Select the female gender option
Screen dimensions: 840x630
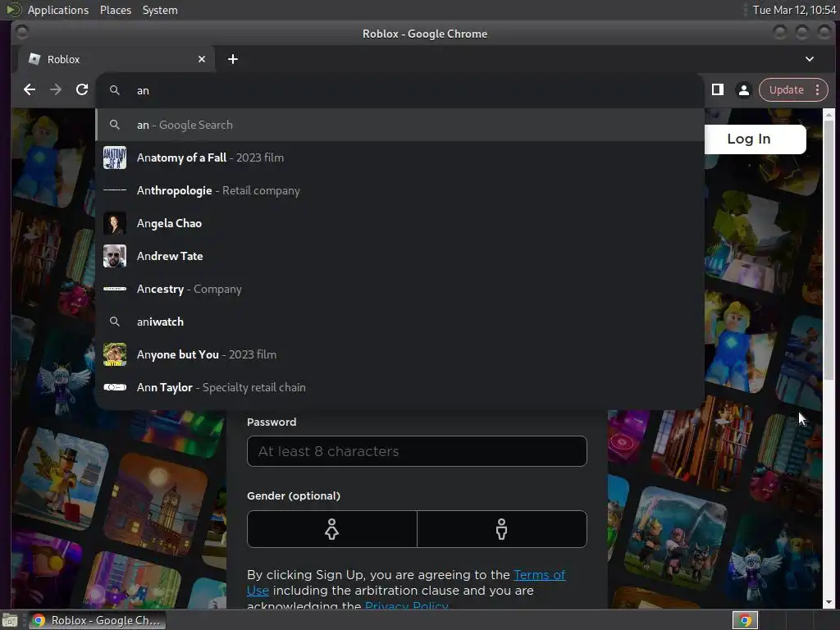click(x=331, y=529)
